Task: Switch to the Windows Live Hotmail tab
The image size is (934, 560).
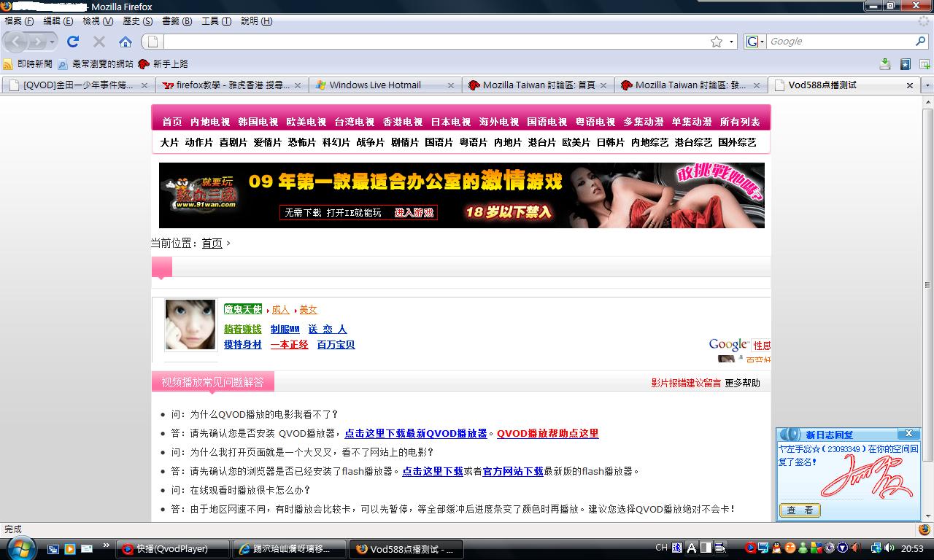Action: click(x=384, y=85)
